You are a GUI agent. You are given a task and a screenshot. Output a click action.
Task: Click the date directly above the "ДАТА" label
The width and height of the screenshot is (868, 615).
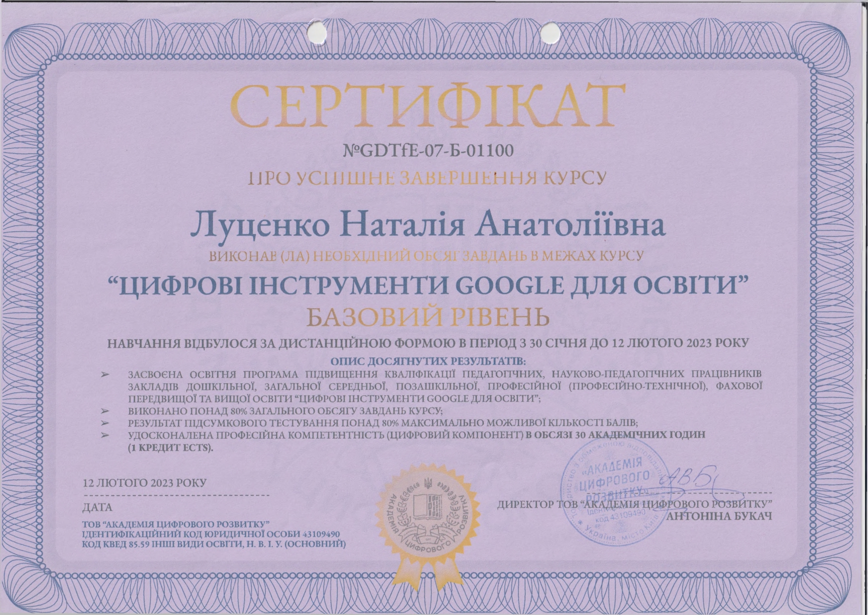(144, 483)
